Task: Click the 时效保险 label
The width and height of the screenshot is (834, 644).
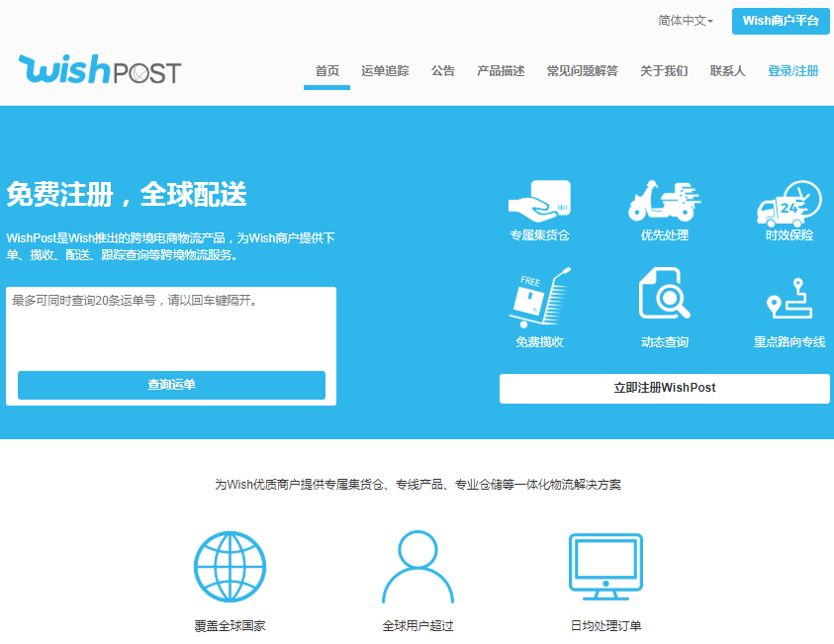Action: [x=789, y=235]
